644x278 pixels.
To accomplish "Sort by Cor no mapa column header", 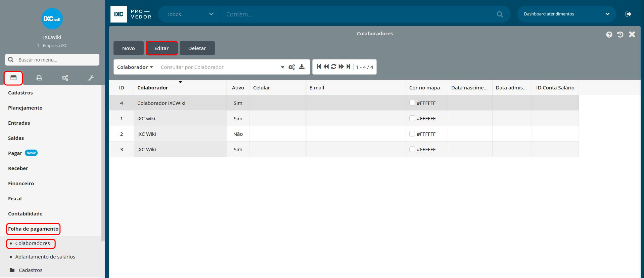I will [427, 88].
